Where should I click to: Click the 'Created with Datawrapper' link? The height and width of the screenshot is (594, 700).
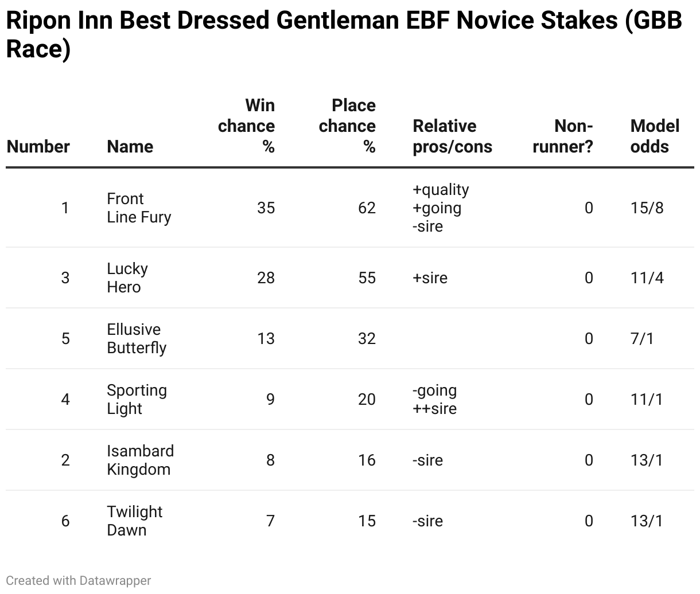[79, 580]
